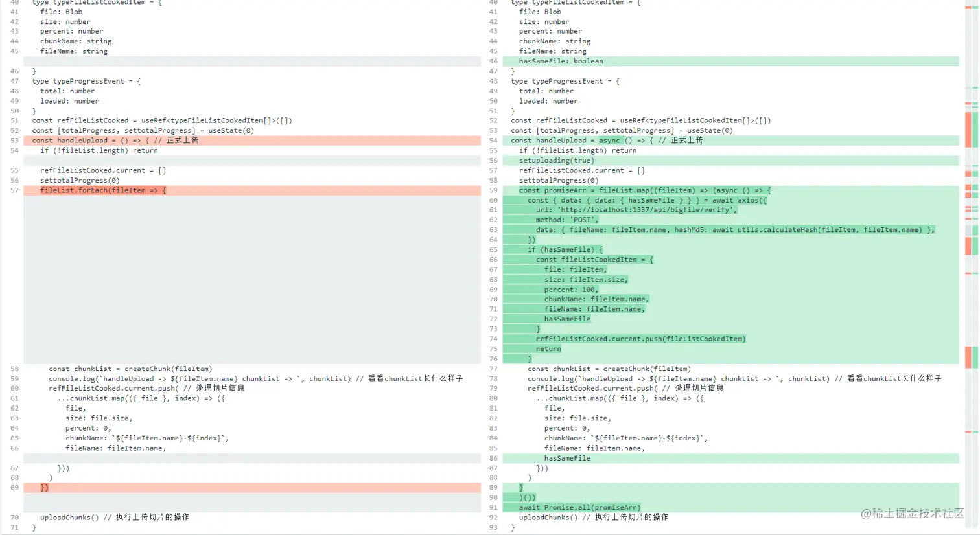Click the added ')()' line 90

coord(730,497)
